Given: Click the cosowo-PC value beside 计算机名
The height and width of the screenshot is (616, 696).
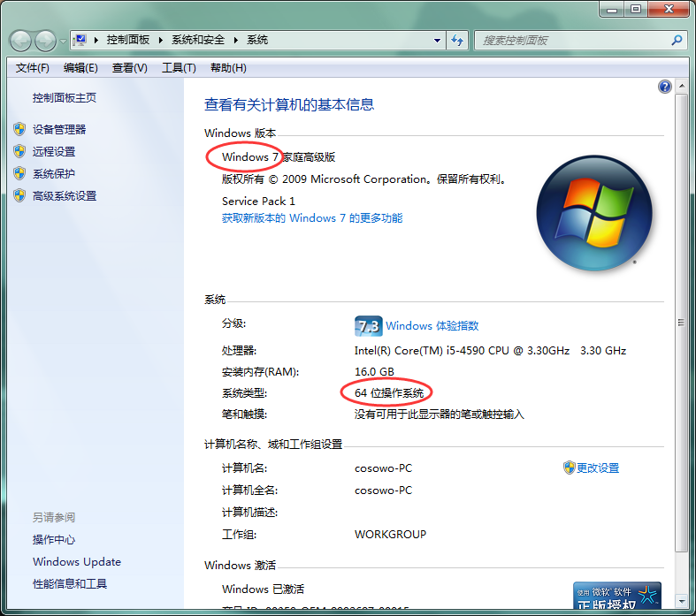Looking at the screenshot, I should click(x=383, y=468).
